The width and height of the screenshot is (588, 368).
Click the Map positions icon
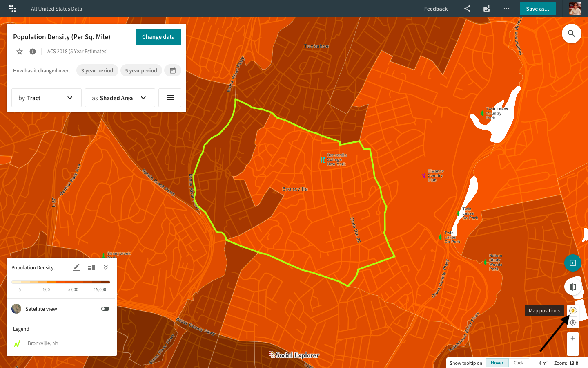[572, 311]
